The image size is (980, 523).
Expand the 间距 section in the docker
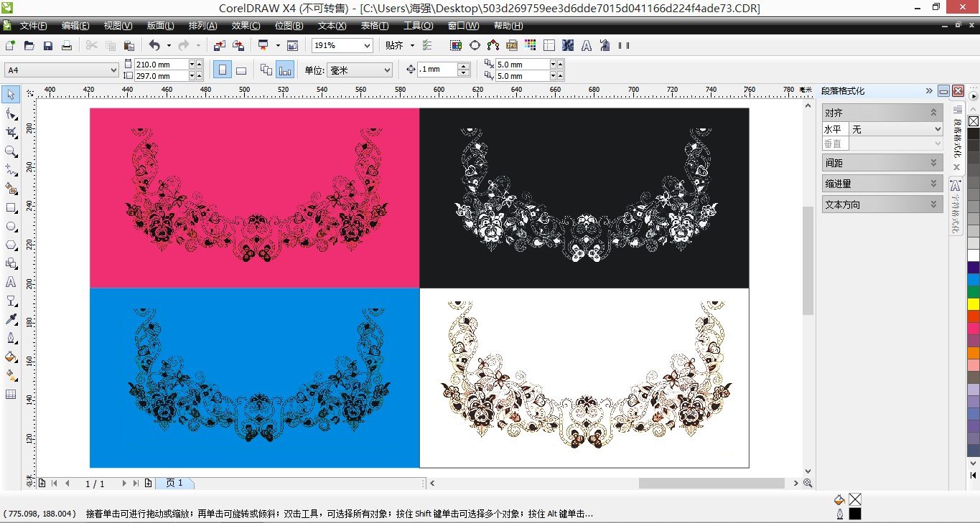click(882, 164)
